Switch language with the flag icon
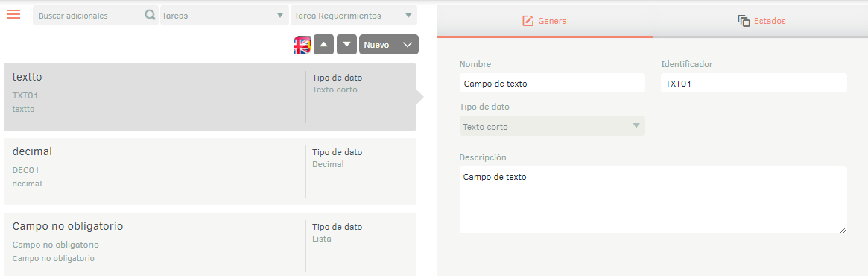 click(302, 45)
